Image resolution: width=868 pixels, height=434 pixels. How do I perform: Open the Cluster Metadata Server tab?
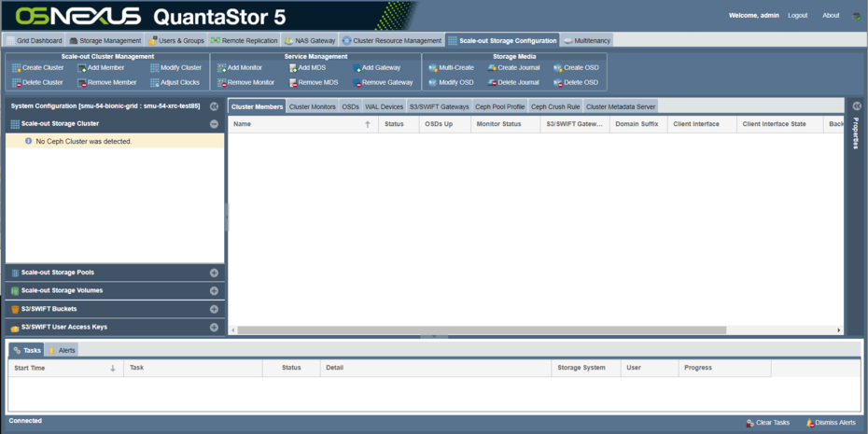coord(621,106)
